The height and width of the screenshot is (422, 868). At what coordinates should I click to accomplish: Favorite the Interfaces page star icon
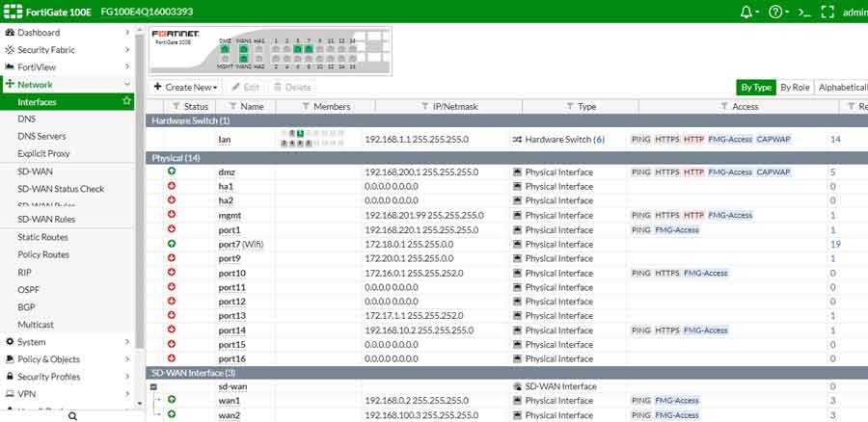[x=126, y=101]
